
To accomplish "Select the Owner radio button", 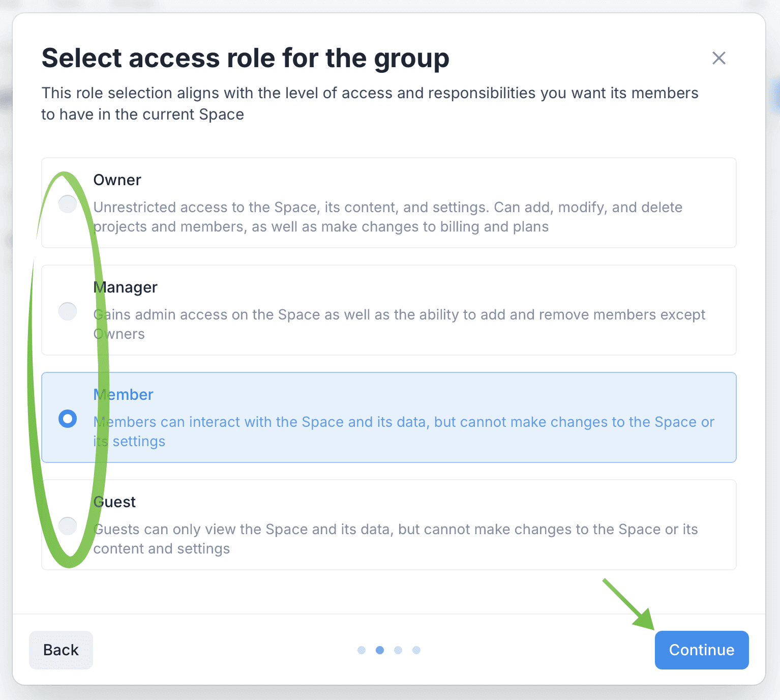I will click(68, 203).
